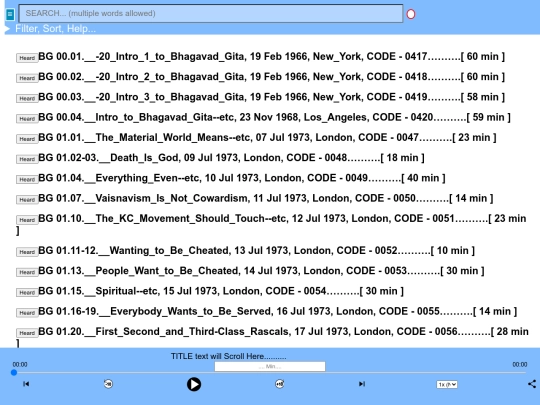This screenshot has height=405, width=540.
Task: Select BG 01.02-03 Death_Is_God lecture
Action: pos(231,158)
